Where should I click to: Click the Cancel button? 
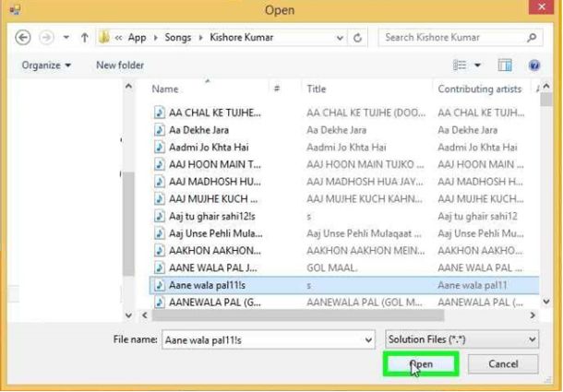pyautogui.click(x=503, y=364)
